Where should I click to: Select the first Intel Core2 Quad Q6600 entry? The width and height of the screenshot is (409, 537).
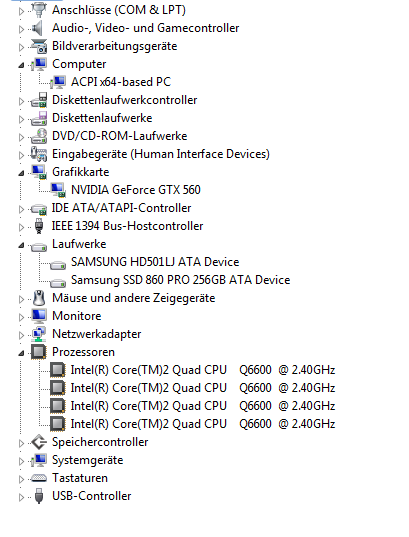(x=202, y=370)
